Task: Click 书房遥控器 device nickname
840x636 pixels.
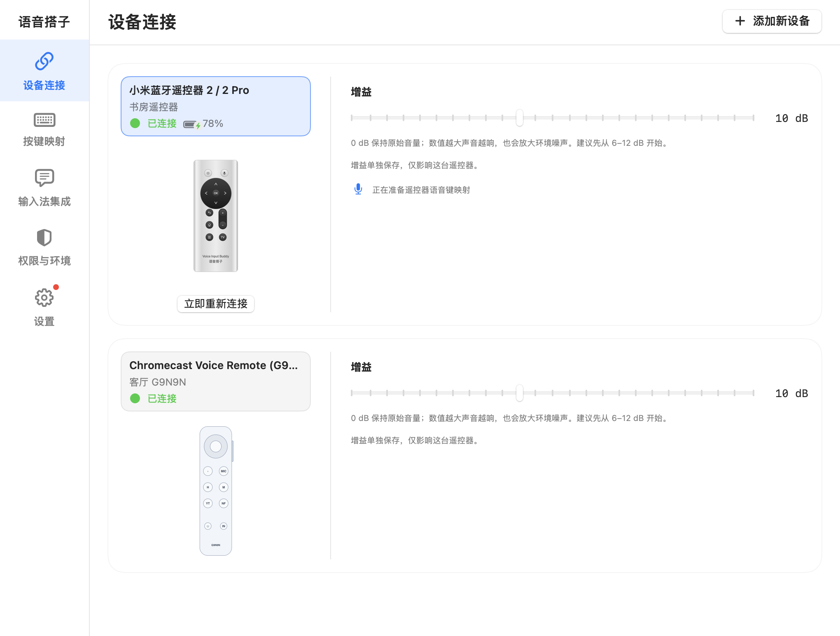Action: tap(154, 107)
